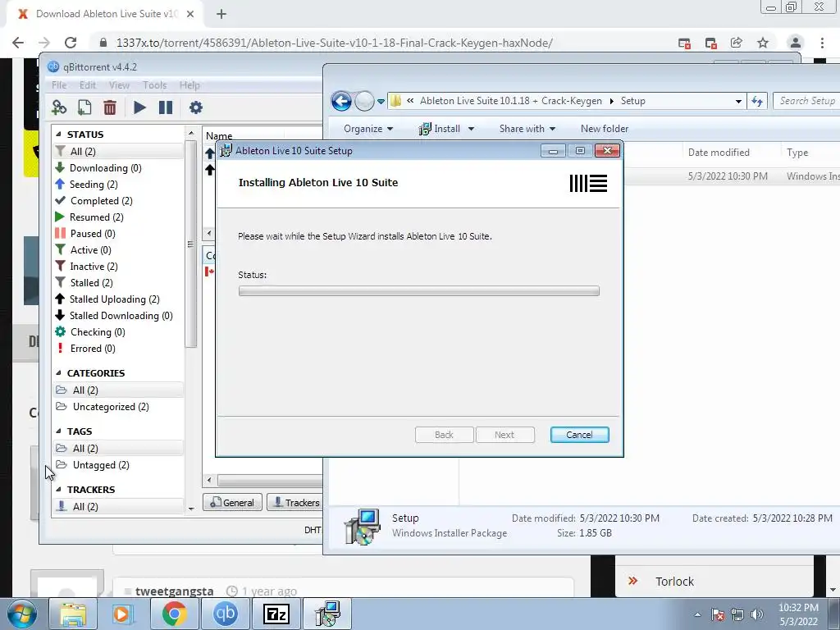840x630 pixels.
Task: Filter by Stalled Uploading (2)
Action: point(115,299)
